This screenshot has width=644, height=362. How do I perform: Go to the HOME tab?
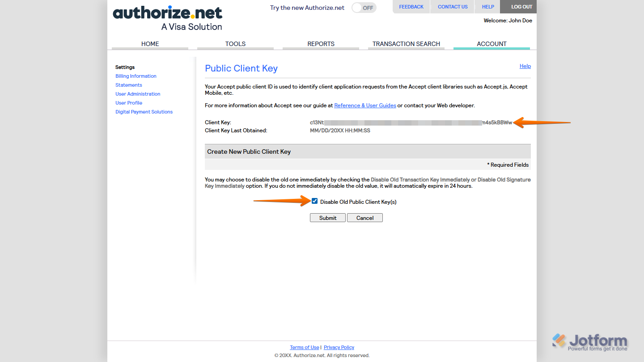click(150, 44)
